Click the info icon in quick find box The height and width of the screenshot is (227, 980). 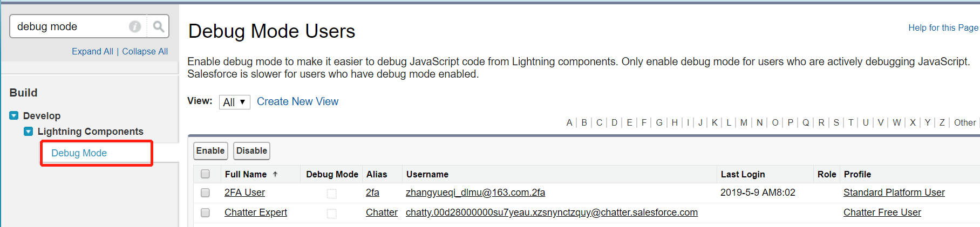coord(135,26)
